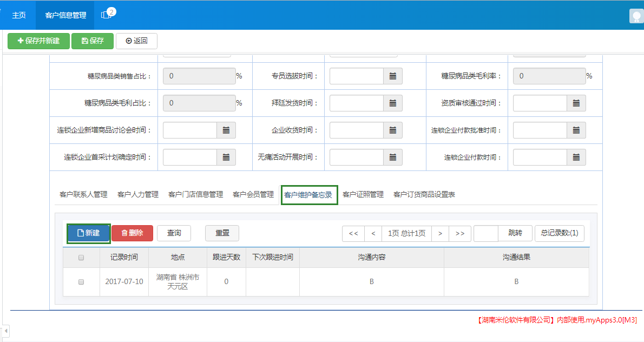Open calendar picker for 连锁企业付款批准时间
This screenshot has width=644, height=342.
coord(577,130)
